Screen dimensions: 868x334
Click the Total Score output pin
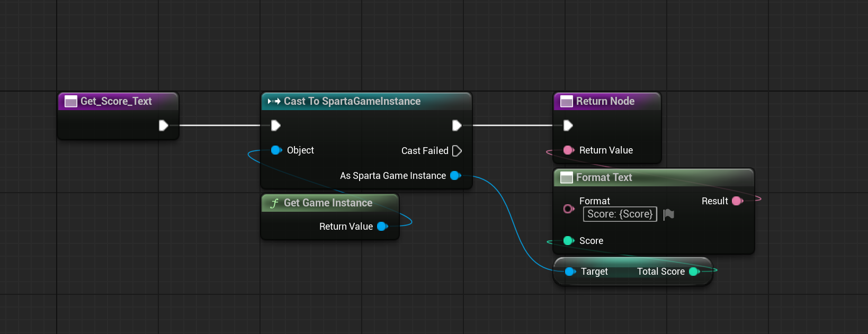coord(694,272)
